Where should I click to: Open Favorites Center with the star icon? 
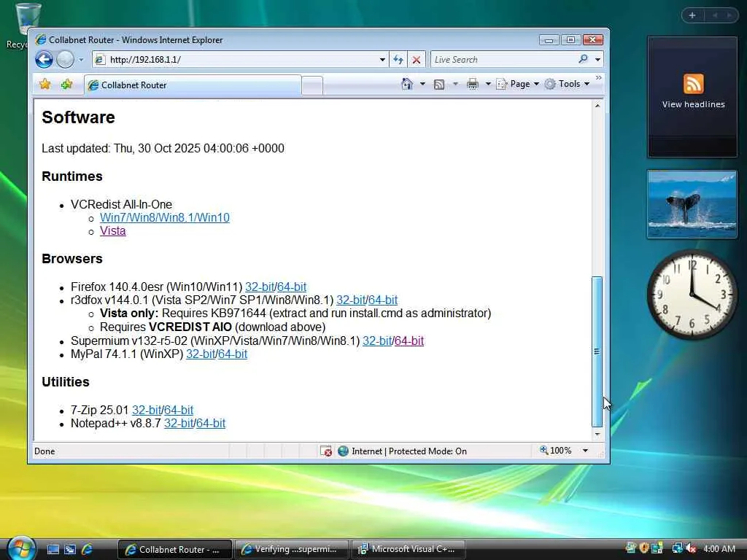[x=44, y=85]
